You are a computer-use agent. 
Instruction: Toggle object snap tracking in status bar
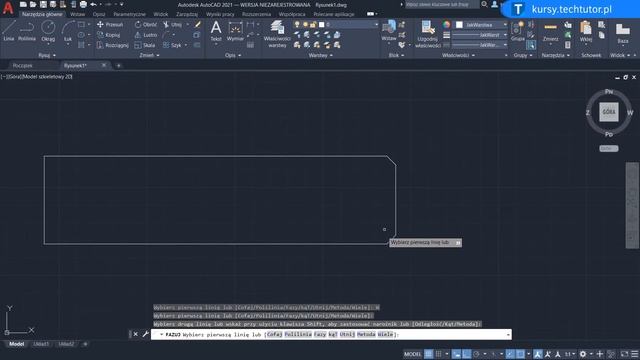509,354
